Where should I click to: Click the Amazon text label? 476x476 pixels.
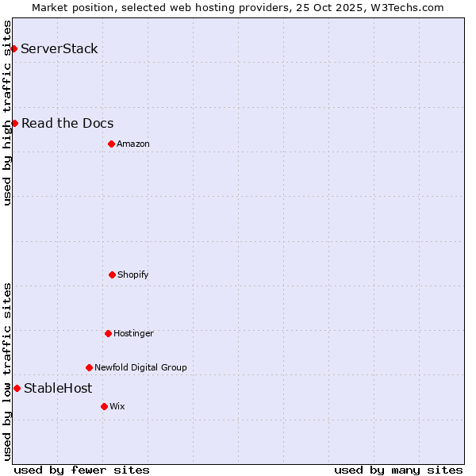[x=133, y=144]
